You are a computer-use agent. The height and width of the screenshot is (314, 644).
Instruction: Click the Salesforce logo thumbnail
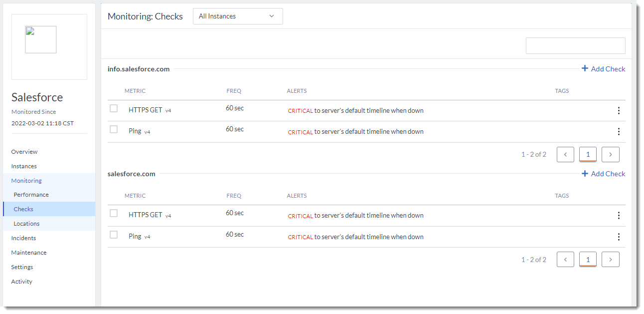tap(41, 40)
